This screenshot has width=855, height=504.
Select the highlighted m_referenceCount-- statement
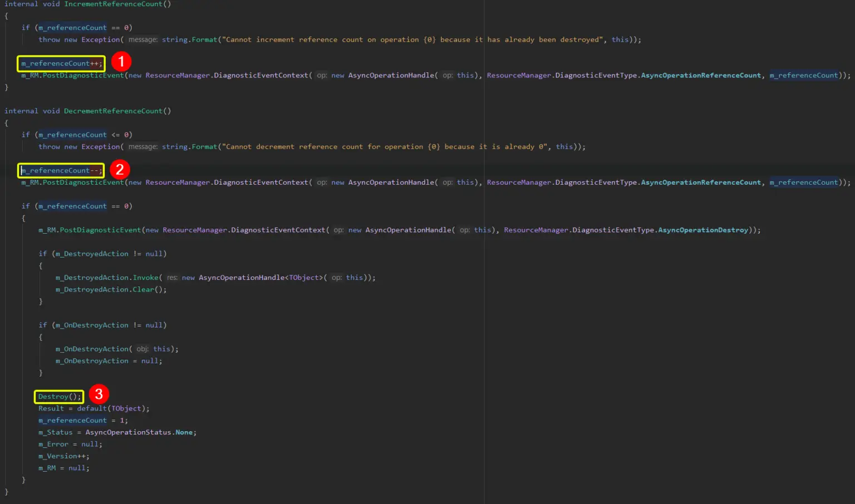60,170
